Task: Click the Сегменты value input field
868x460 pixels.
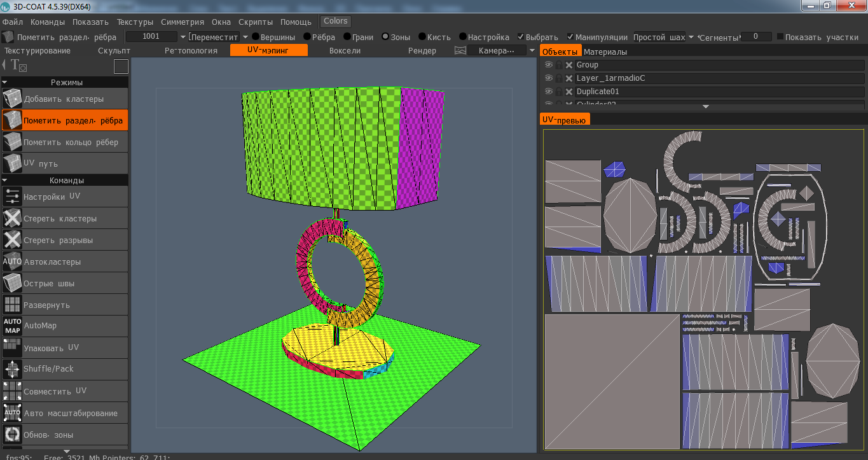Action: [756, 37]
